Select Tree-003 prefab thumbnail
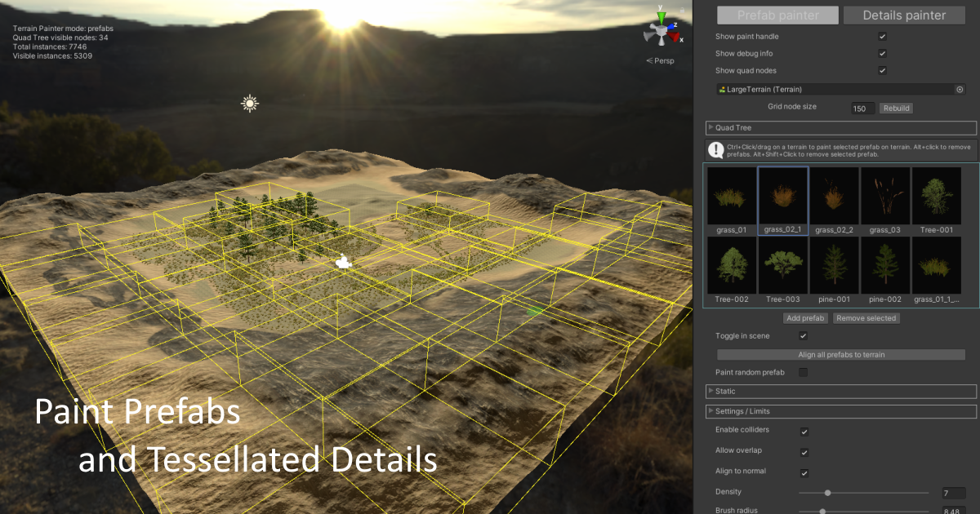 point(783,271)
